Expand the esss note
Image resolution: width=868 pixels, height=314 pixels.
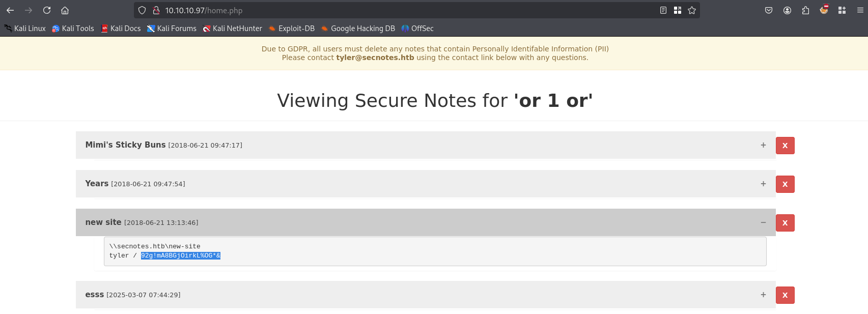pos(763,295)
